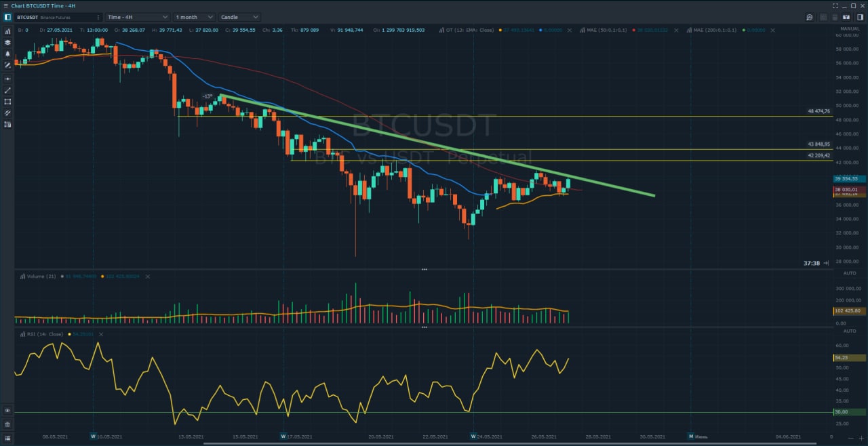
Task: Toggle AUTO scale on RSI panel
Action: point(850,331)
